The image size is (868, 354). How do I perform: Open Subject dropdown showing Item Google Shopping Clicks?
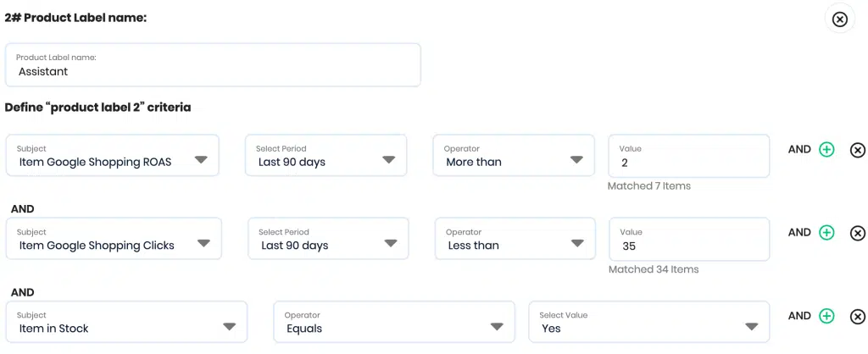114,238
